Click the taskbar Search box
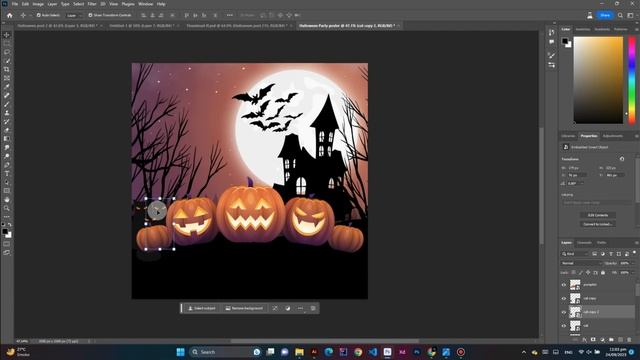This screenshot has height=360, width=640. (x=225, y=352)
